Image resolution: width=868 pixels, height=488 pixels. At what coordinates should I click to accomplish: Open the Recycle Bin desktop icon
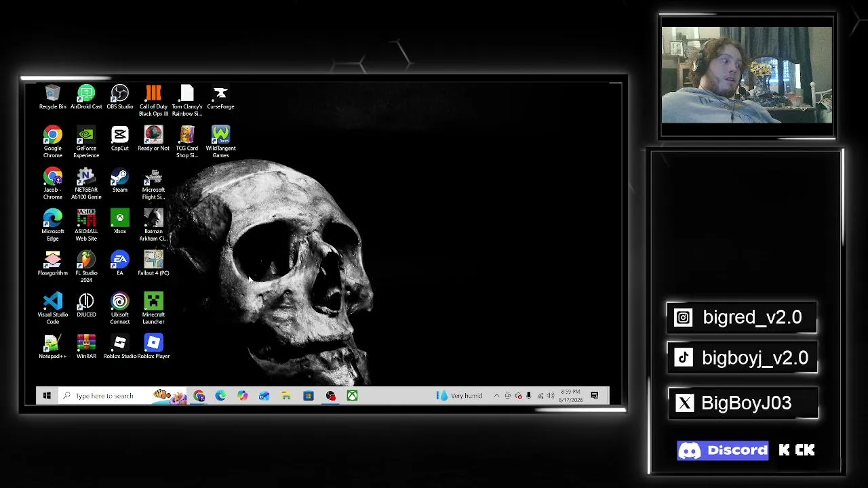pos(52,97)
